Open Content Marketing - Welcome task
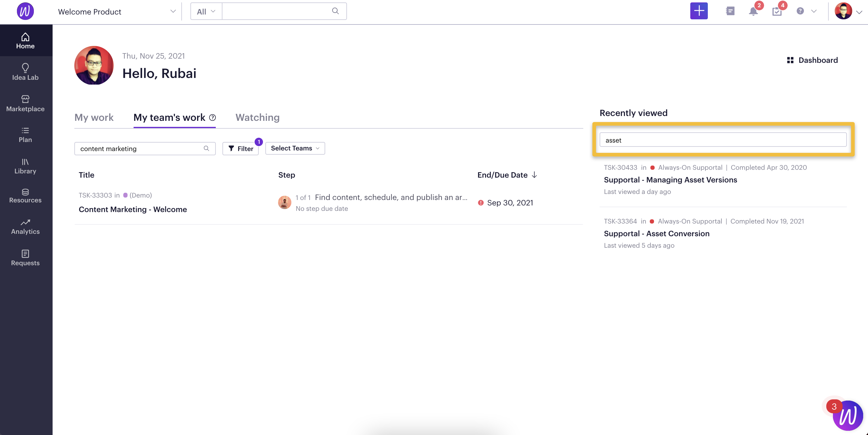The image size is (868, 435). point(133,209)
